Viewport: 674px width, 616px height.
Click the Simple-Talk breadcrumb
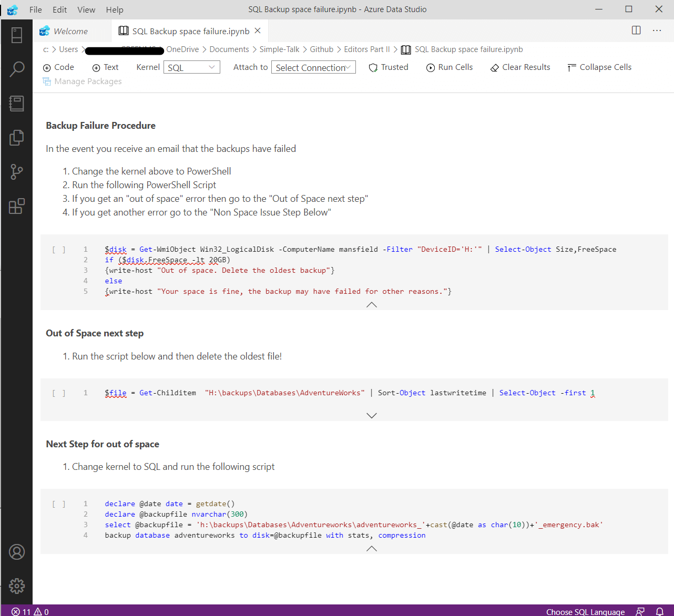[x=279, y=49]
